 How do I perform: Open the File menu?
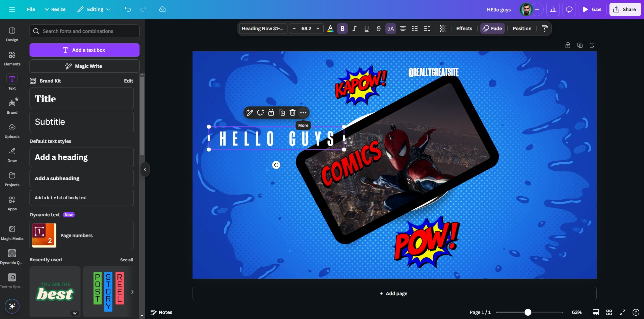coord(31,9)
